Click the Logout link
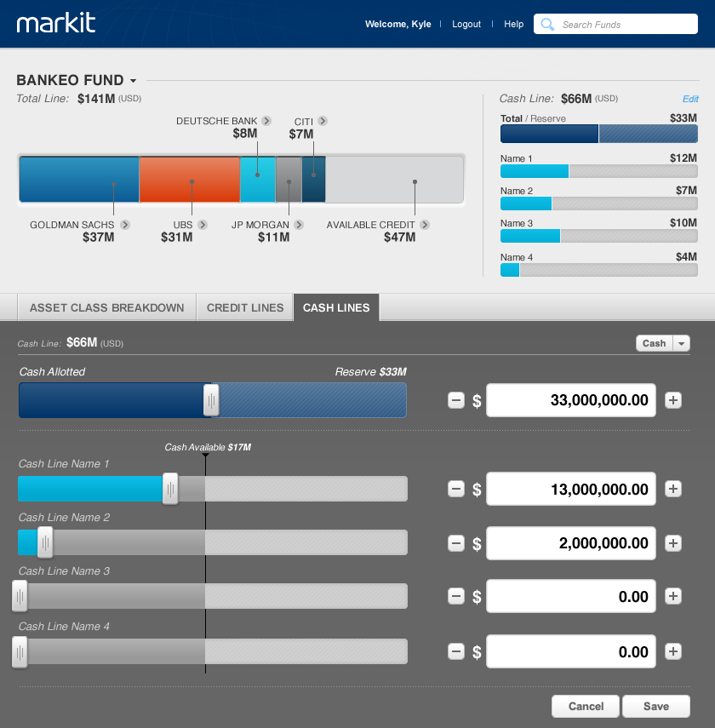The height and width of the screenshot is (728, 715). 466,24
